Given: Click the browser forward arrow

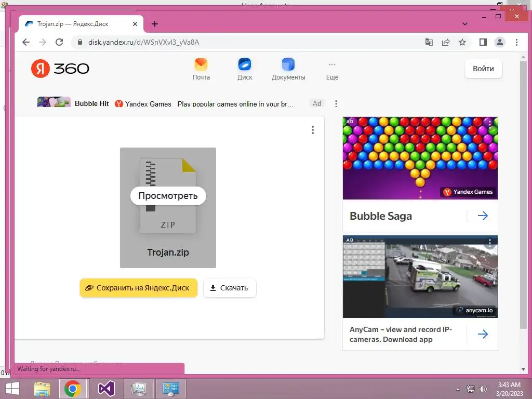Looking at the screenshot, I should 43,42.
